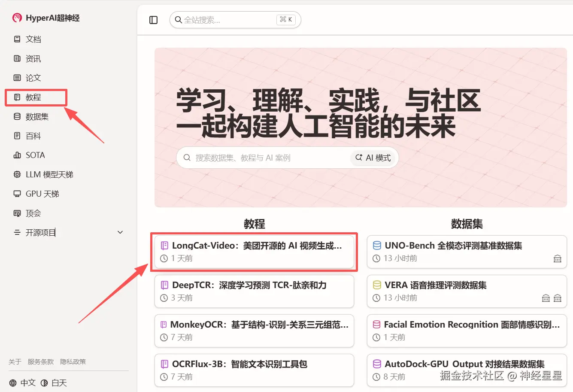Click the 教程 sidebar icon
This screenshot has width=573, height=392.
click(17, 97)
